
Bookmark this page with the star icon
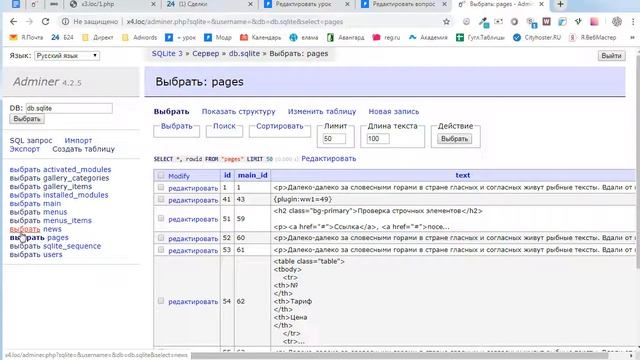446,22
